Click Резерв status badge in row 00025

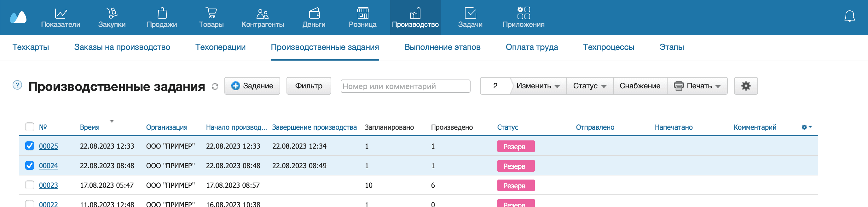(516, 146)
